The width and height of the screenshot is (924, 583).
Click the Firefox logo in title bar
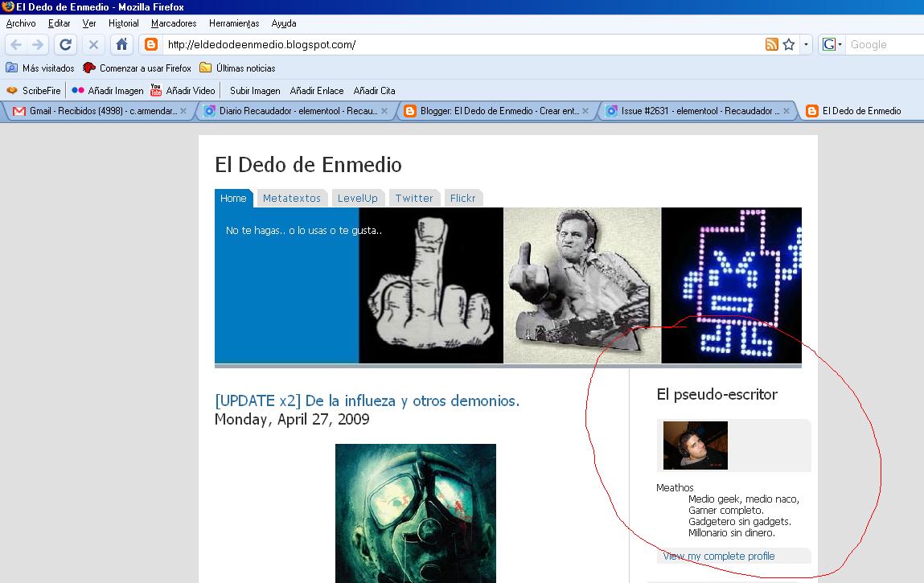[x=8, y=7]
